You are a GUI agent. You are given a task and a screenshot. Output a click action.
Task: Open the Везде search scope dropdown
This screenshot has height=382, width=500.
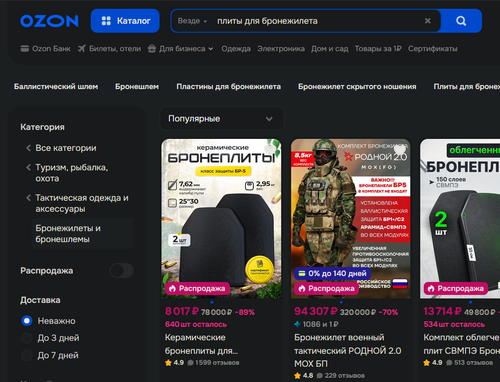[x=192, y=21]
